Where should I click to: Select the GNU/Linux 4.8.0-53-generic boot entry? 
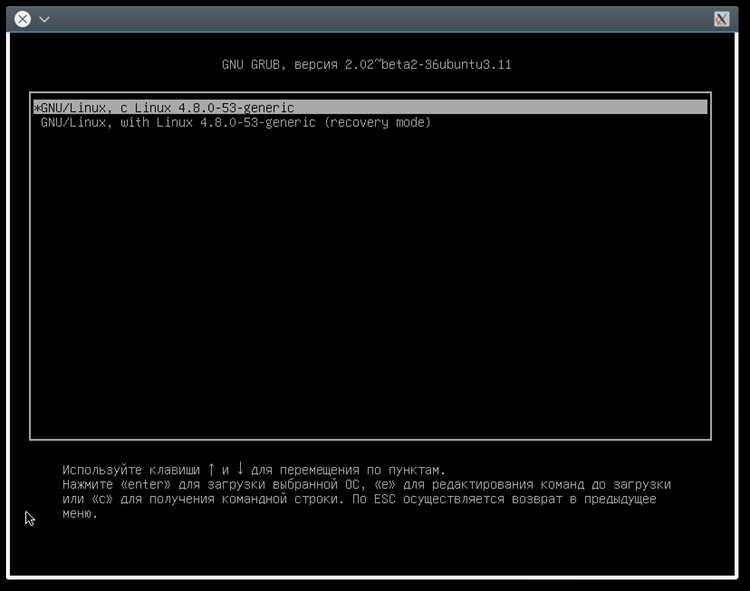pyautogui.click(x=370, y=107)
